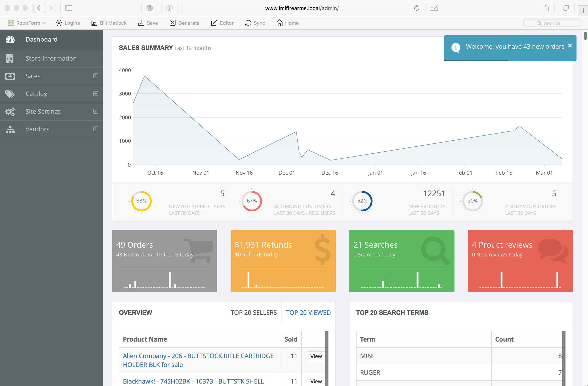Image resolution: width=588 pixels, height=386 pixels.
Task: Open the Sales menu item
Action: tap(51, 76)
